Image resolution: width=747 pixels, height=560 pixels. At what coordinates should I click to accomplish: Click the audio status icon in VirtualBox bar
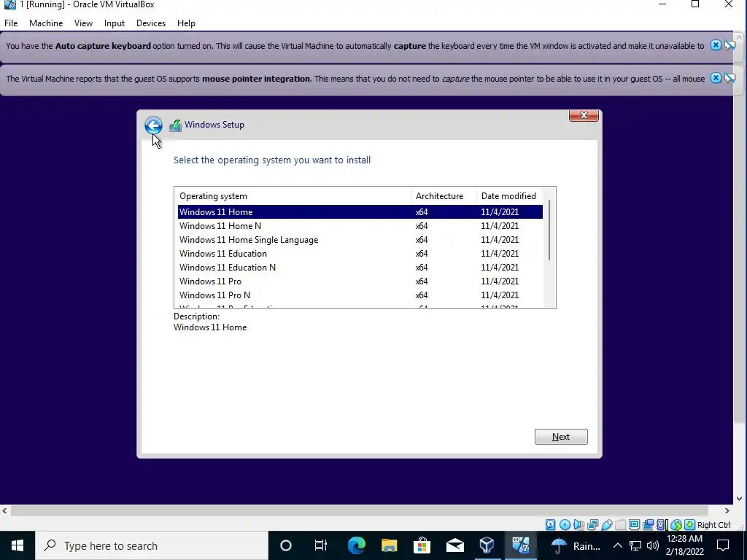pos(578,525)
